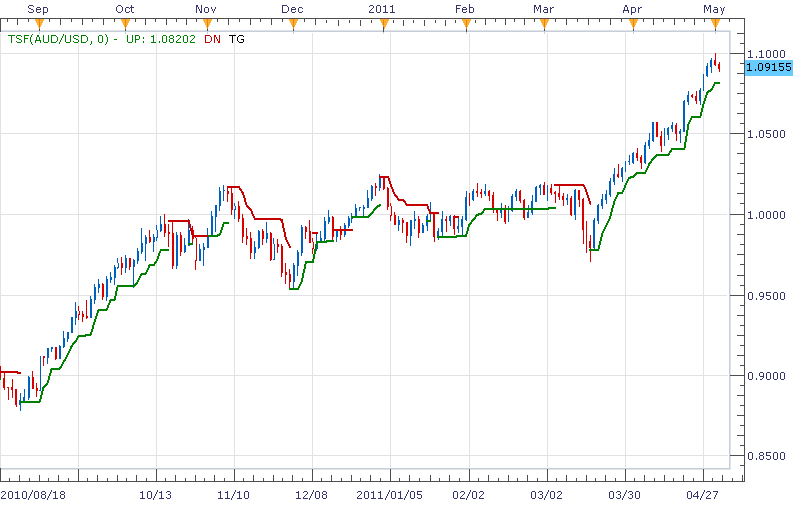Screen dimensions: 801x506
Task: Click the 03/02 date label
Action: [546, 495]
